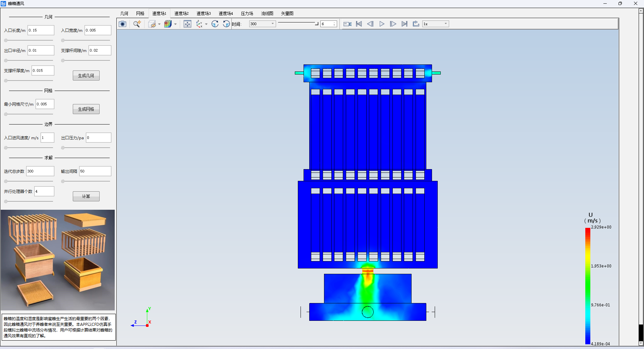Click the slider under 出口半径/m
Image resolution: width=644 pixels, height=349 pixels.
(29, 60)
